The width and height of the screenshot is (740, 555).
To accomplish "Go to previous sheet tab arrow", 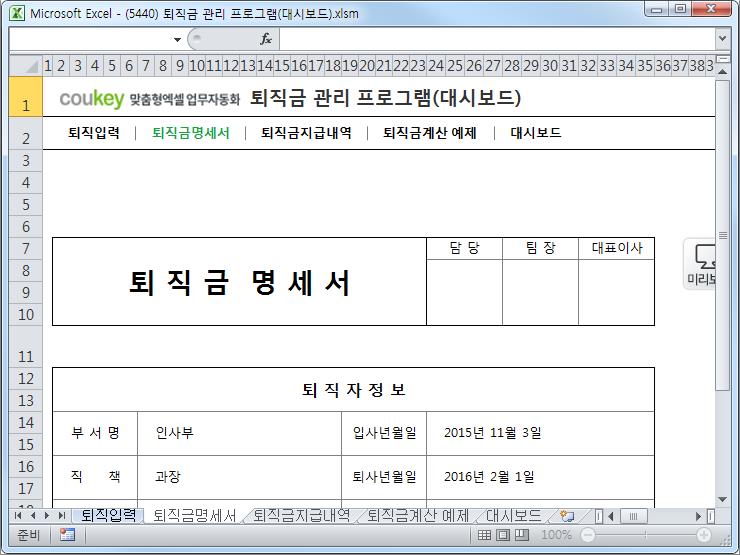I will tap(33, 515).
